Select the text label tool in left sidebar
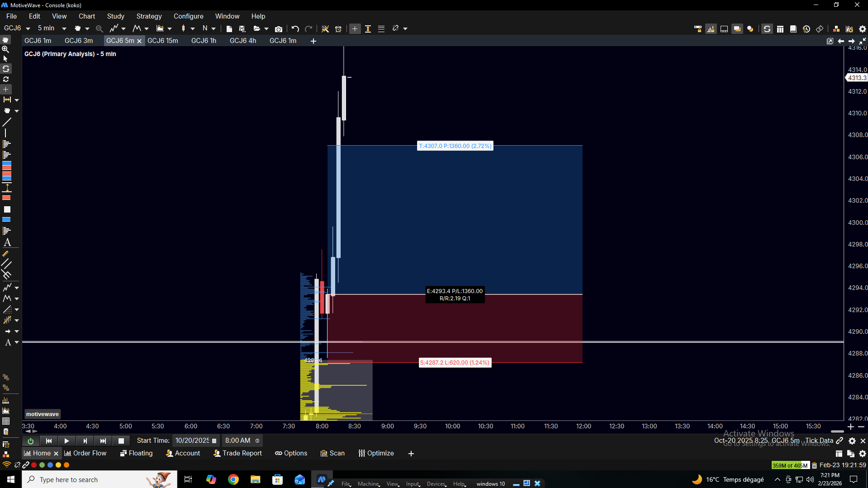This screenshot has width=868, height=488. tap(7, 243)
